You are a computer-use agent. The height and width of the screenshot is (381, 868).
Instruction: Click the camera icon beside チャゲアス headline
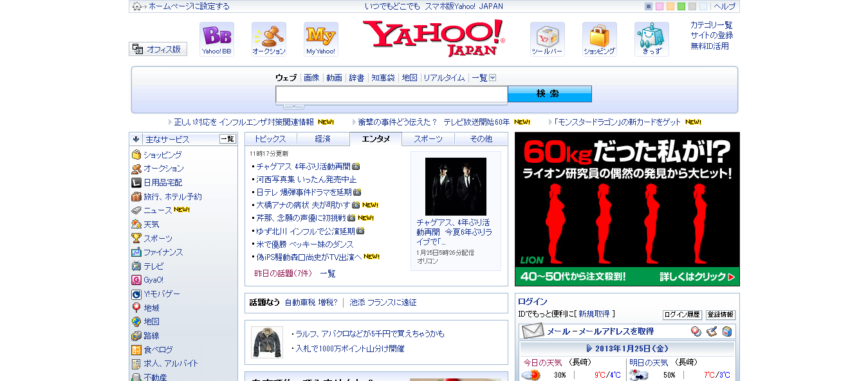[356, 166]
